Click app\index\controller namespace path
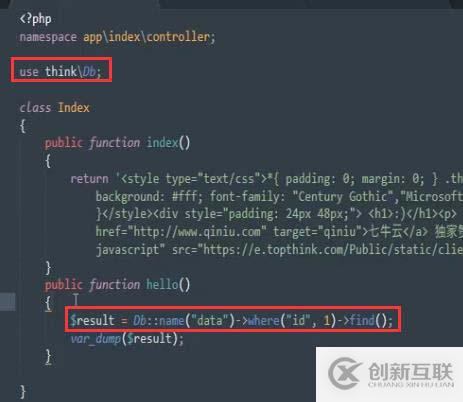The image size is (463, 402). tap(146, 37)
